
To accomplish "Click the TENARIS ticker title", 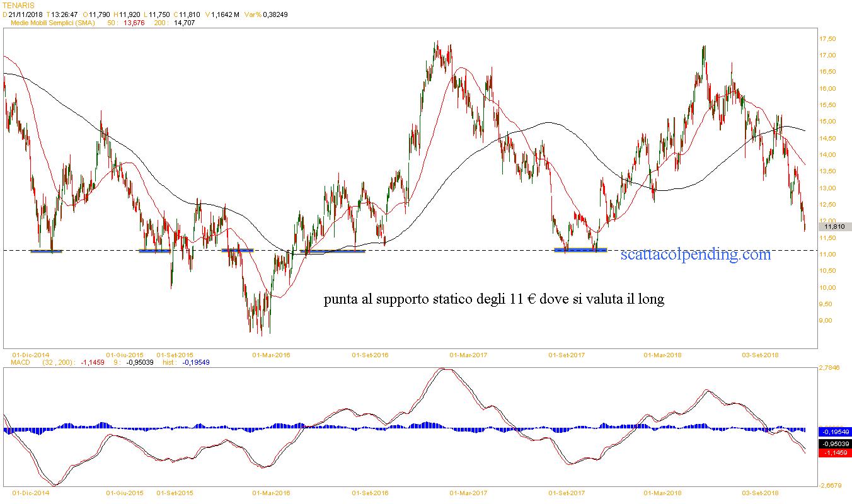I will coord(19,5).
